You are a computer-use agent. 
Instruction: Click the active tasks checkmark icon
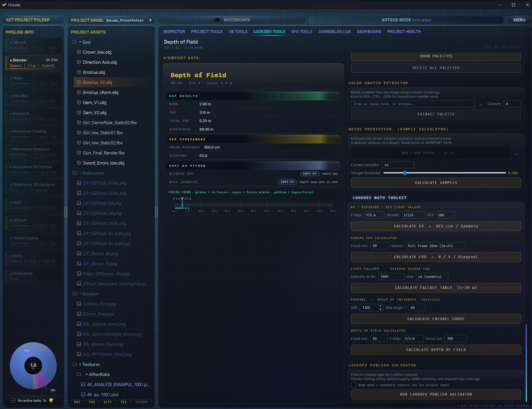pos(13,400)
